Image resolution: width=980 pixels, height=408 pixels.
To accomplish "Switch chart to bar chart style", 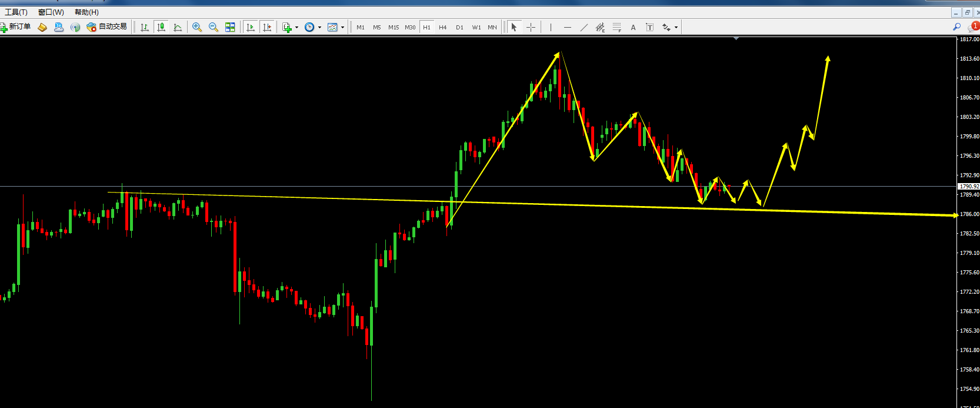I will tap(145, 27).
